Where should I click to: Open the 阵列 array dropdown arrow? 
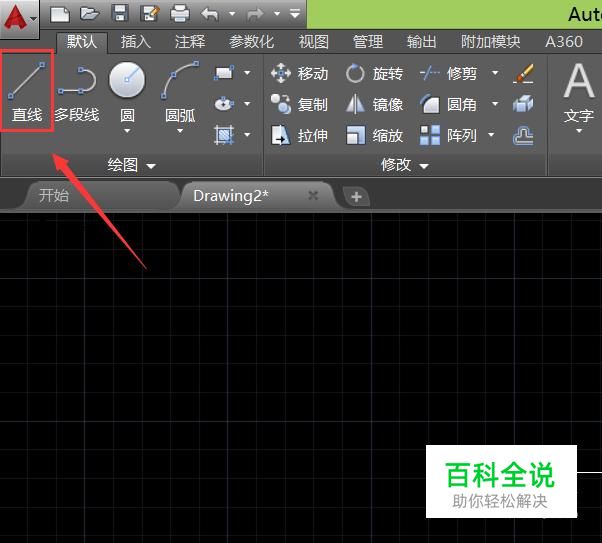tap(491, 135)
